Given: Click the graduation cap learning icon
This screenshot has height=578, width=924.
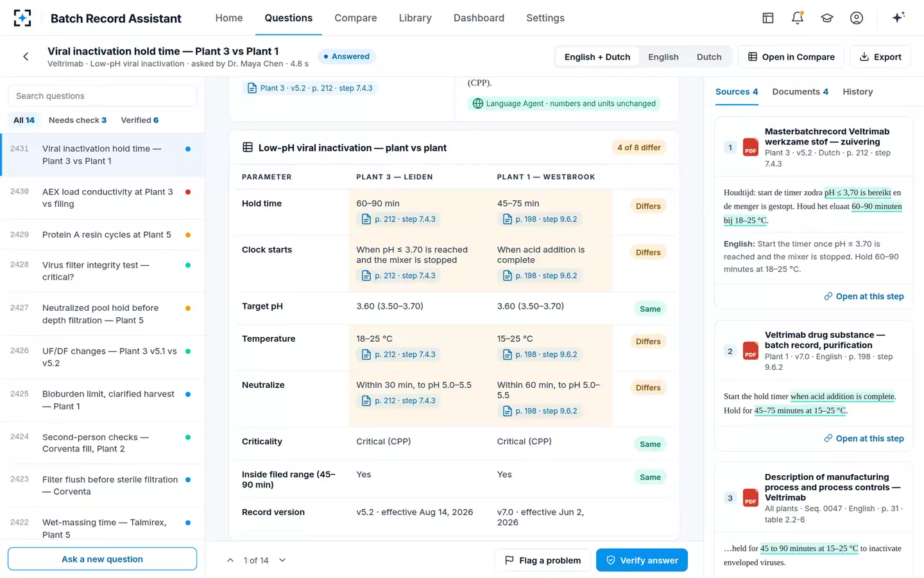Looking at the screenshot, I should point(827,18).
